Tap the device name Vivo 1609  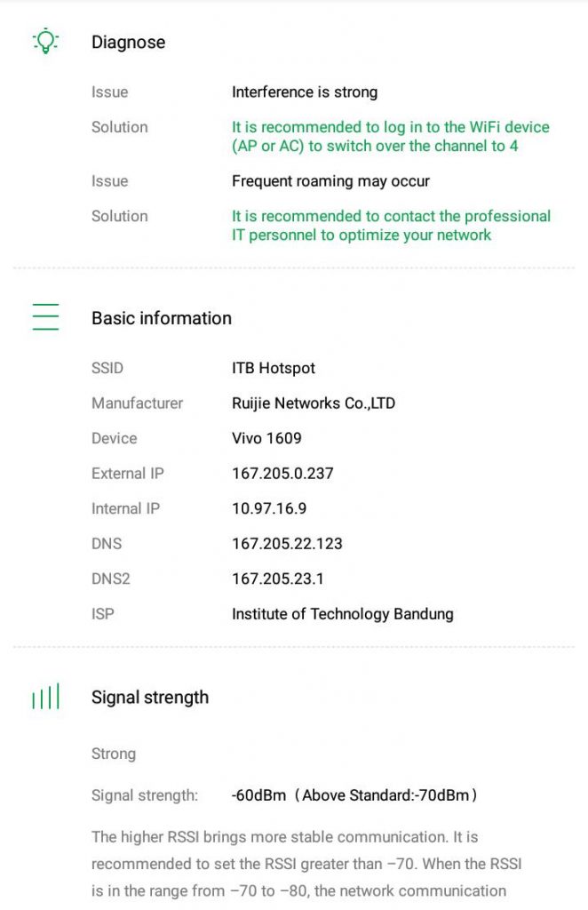tap(266, 438)
